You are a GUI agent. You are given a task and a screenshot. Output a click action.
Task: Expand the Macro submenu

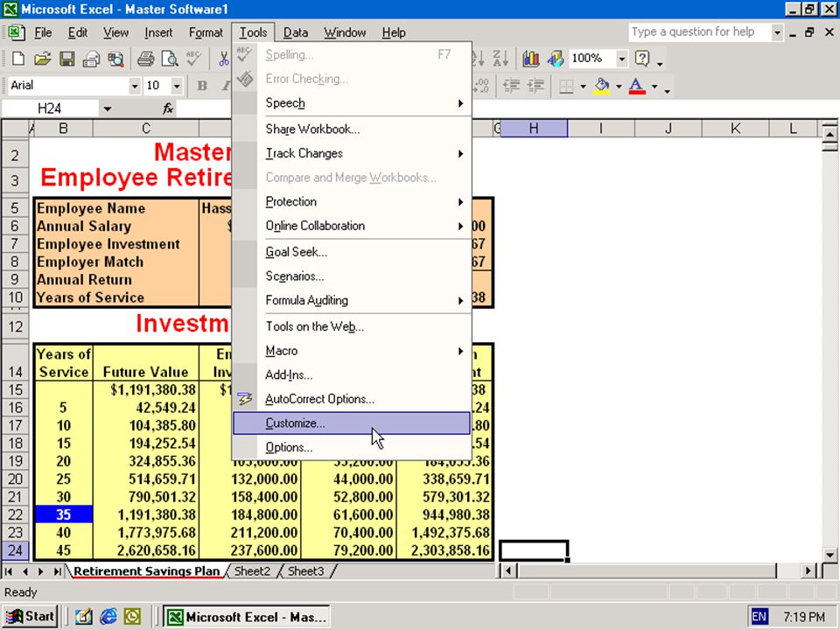(x=352, y=350)
